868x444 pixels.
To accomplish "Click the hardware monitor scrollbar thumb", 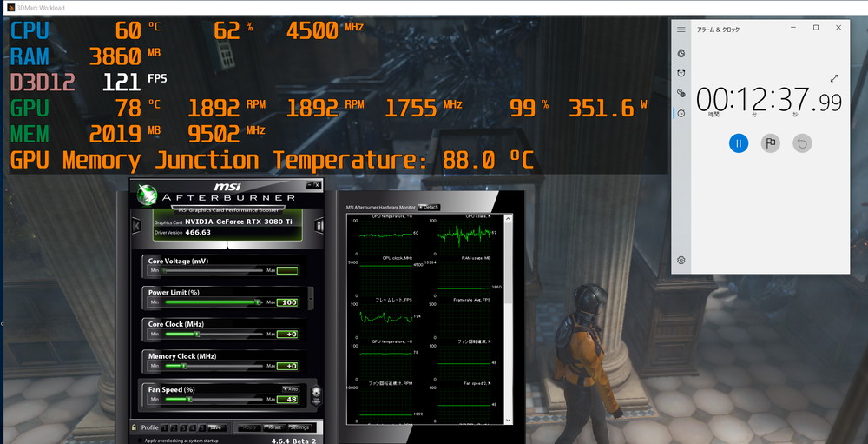I will tap(509, 261).
